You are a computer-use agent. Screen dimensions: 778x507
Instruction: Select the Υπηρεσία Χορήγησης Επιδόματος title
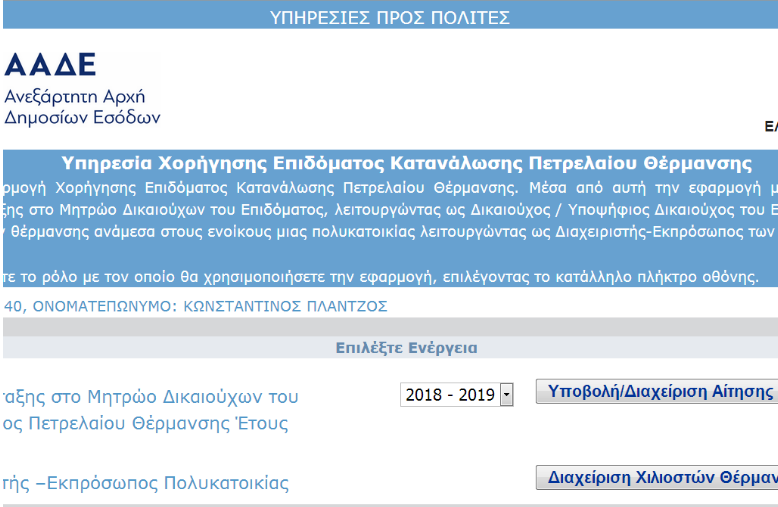pos(406,163)
